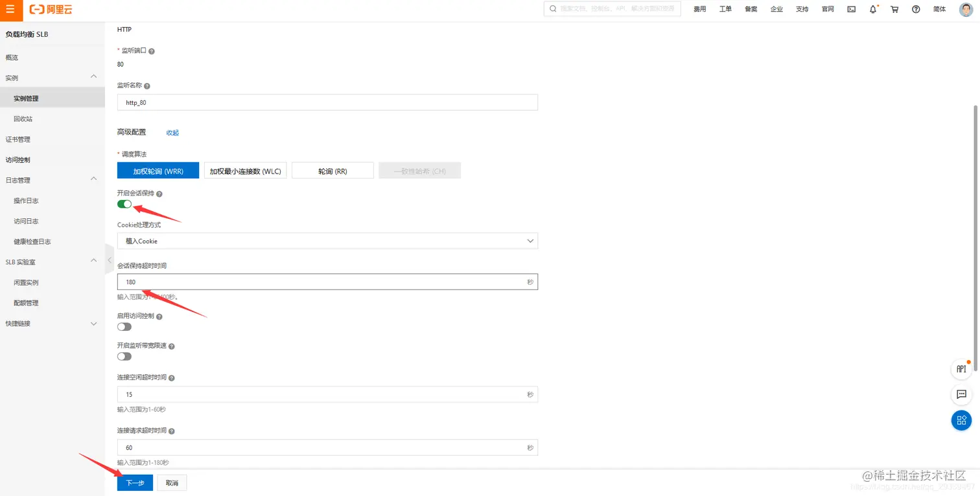The image size is (980, 496).
Task: Collapse the 日志管理 sidebar section
Action: click(93, 179)
